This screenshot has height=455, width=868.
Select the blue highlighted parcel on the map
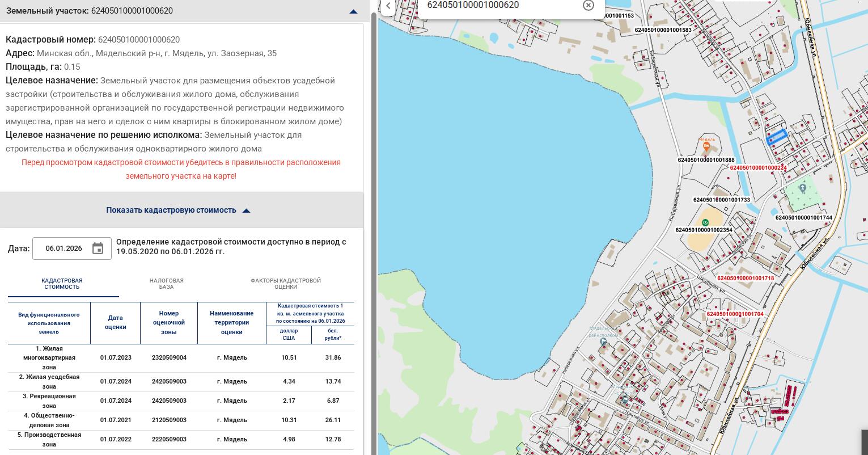click(777, 137)
